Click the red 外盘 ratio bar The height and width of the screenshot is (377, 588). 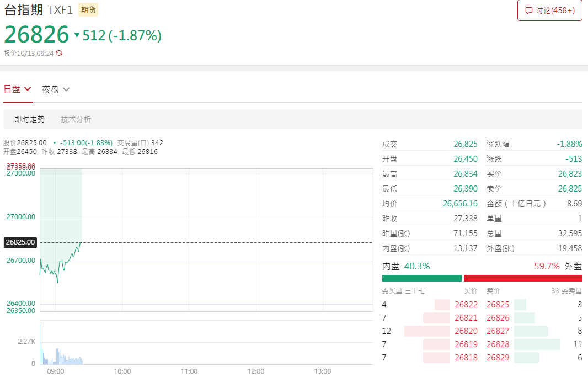[522, 278]
